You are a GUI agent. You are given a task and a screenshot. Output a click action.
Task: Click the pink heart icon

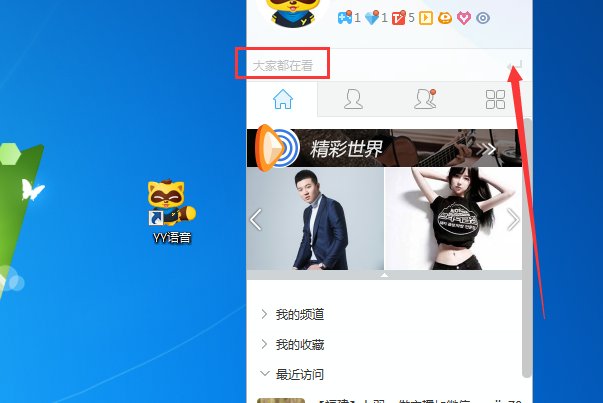tap(464, 18)
